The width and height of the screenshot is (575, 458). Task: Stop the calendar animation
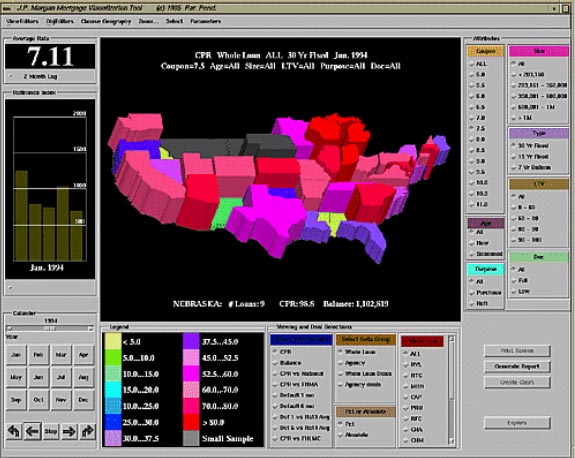[x=51, y=432]
